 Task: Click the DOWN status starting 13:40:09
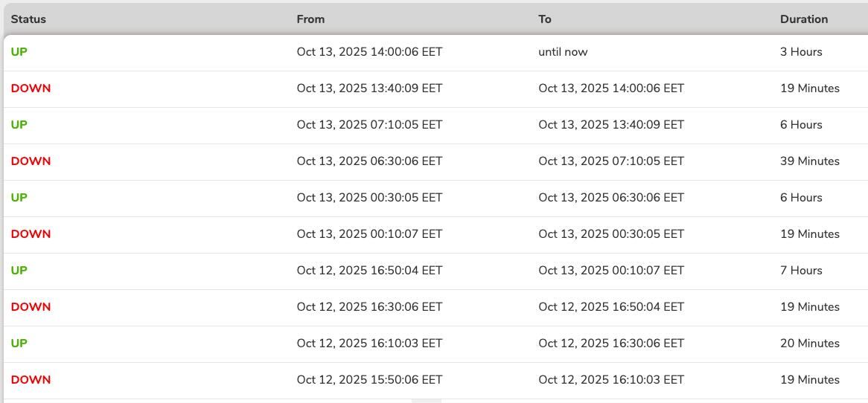(x=31, y=88)
